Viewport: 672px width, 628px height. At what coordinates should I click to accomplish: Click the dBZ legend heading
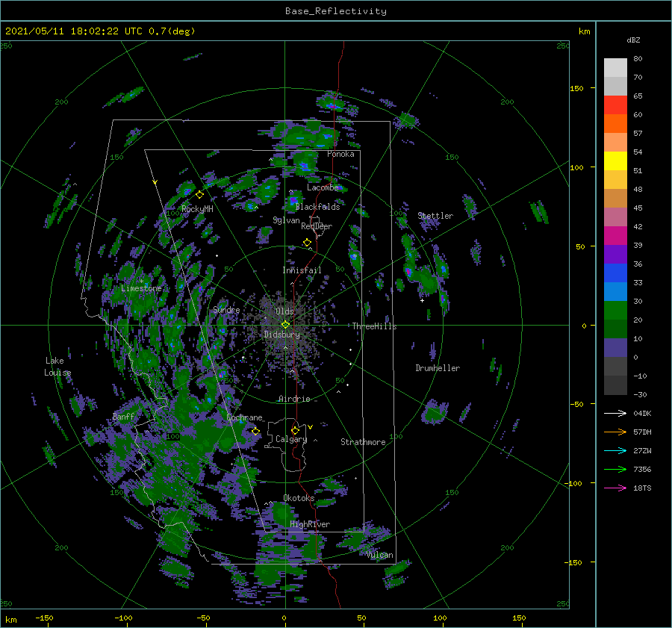coord(633,40)
